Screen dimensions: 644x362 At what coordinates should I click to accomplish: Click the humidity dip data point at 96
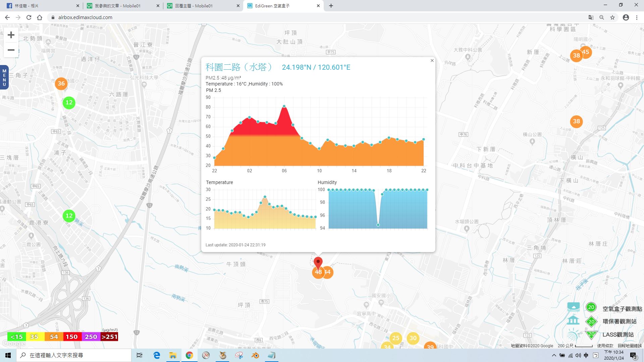tap(378, 225)
